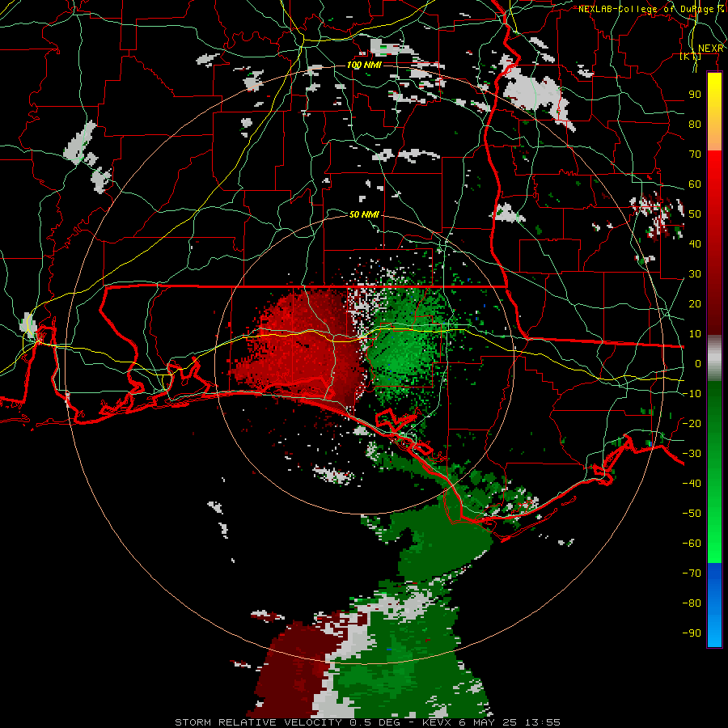Select the 60 value on velocity scale
728x728 pixels.
coord(695,184)
